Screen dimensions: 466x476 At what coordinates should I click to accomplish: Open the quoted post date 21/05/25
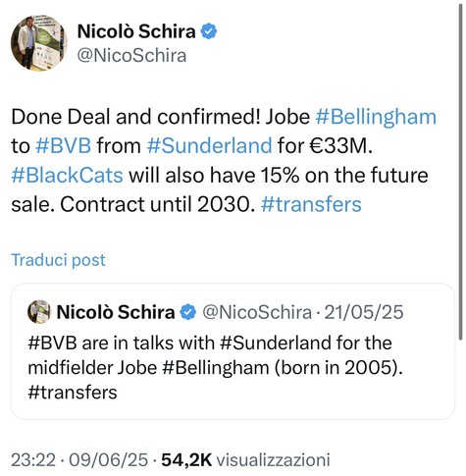[364, 312]
